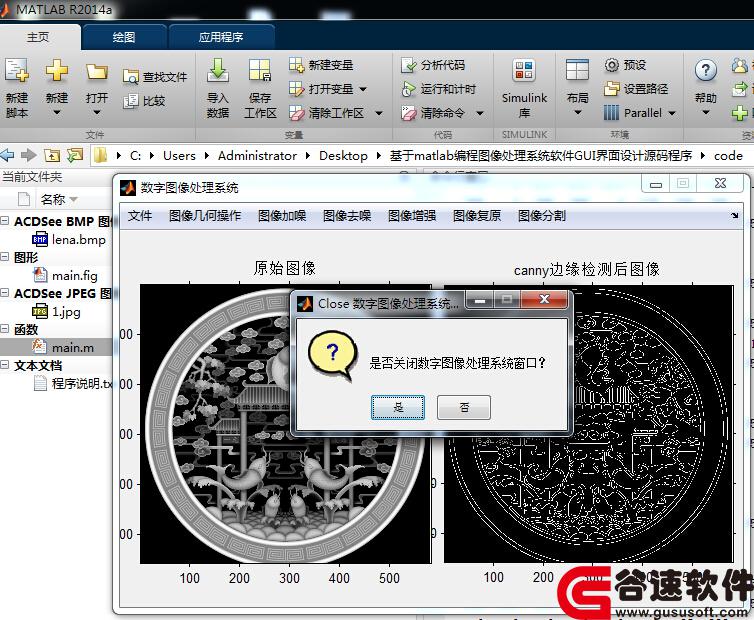Open the Simulink Library icon
754x620 pixels.
[524, 70]
